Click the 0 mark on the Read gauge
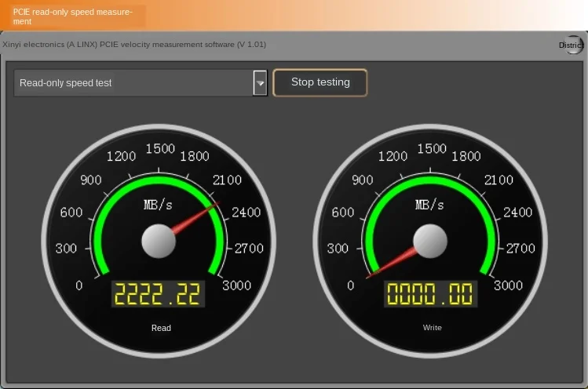Screen dimensions: 588x389 pyautogui.click(x=79, y=285)
